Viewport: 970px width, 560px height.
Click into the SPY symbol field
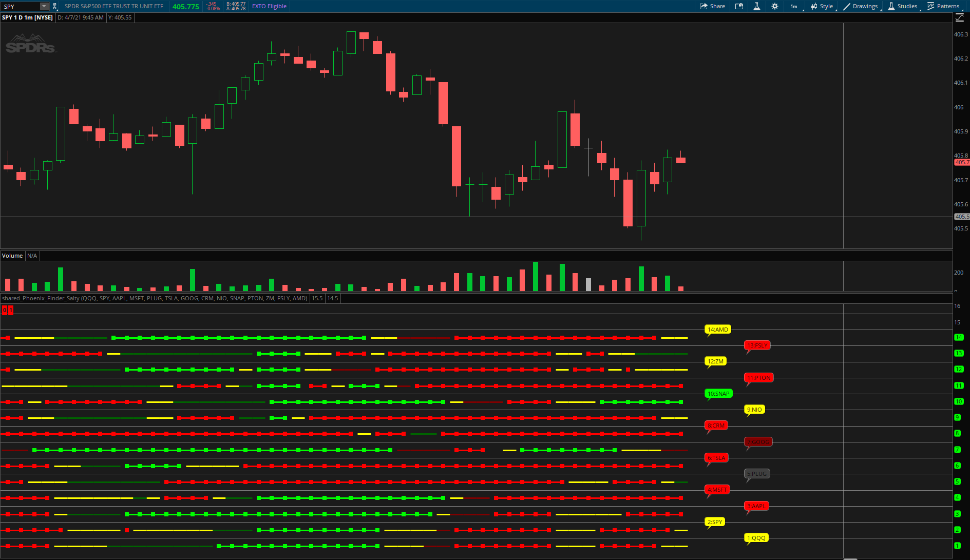point(21,6)
